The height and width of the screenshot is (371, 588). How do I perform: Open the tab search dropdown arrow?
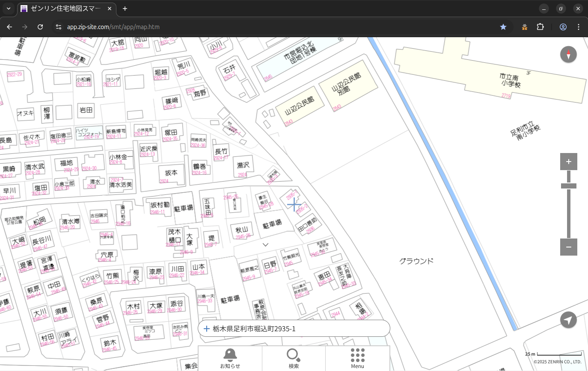click(9, 9)
